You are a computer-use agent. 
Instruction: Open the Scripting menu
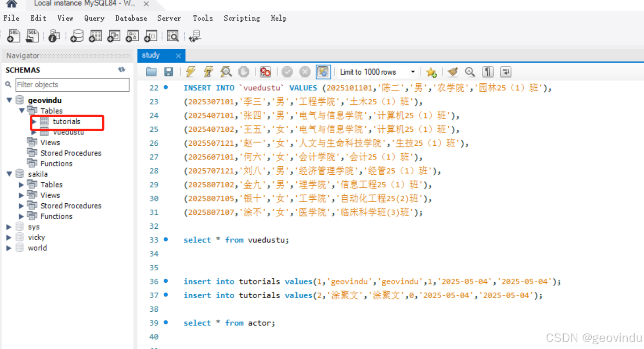coord(241,18)
